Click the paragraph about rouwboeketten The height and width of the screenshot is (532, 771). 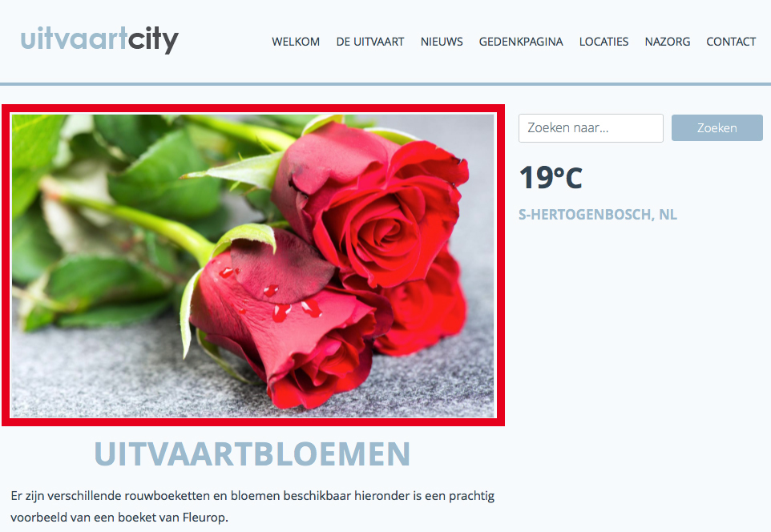point(252,506)
